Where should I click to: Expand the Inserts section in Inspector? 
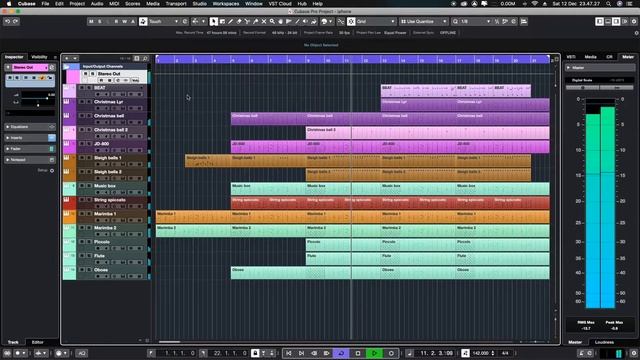point(29,138)
